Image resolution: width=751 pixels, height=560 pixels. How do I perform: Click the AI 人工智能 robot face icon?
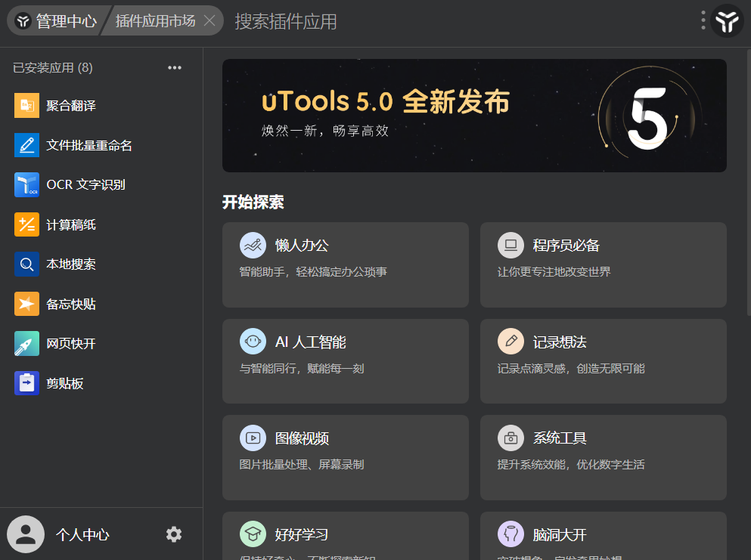coord(253,342)
